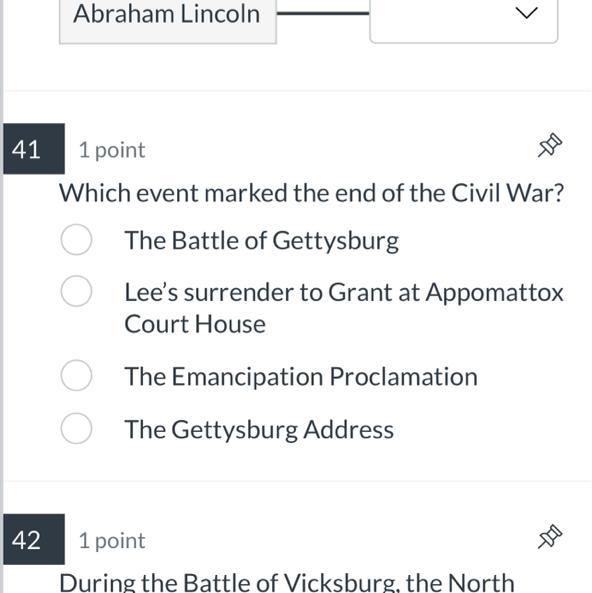The height and width of the screenshot is (593, 592).
Task: Mark The Emancipation Proclamation radio option
Action: pos(76,375)
